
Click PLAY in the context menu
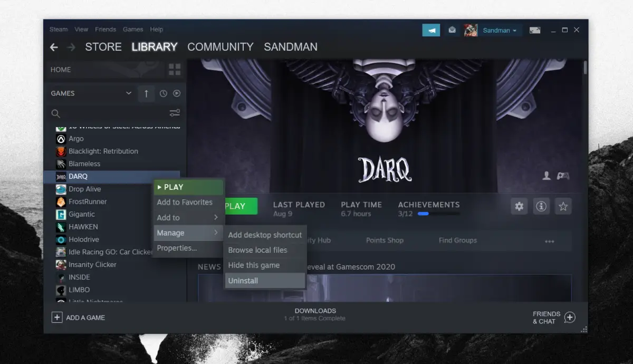188,187
